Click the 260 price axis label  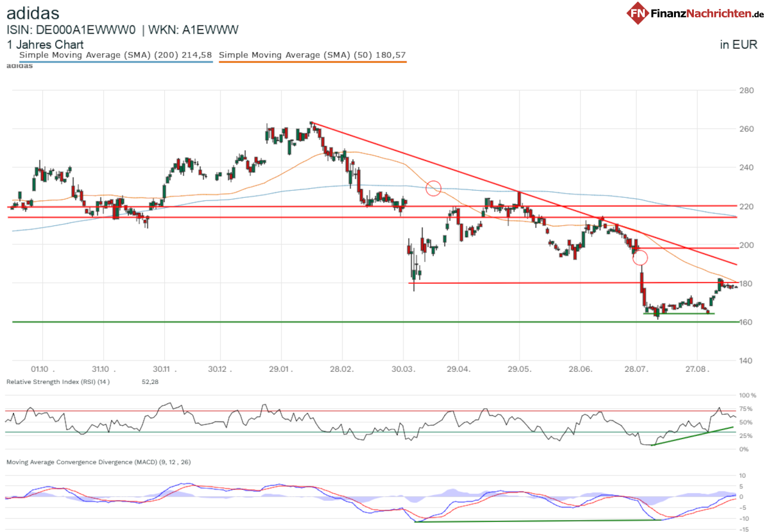pyautogui.click(x=745, y=129)
